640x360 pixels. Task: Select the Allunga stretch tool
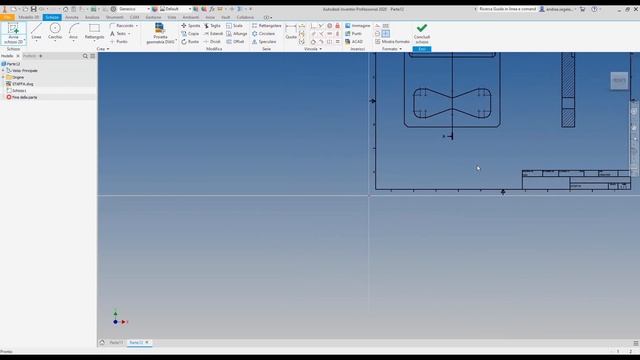[237, 33]
